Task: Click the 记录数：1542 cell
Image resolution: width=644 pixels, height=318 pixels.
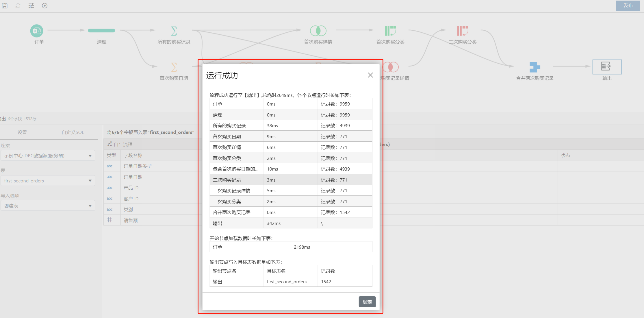Action: (x=345, y=212)
